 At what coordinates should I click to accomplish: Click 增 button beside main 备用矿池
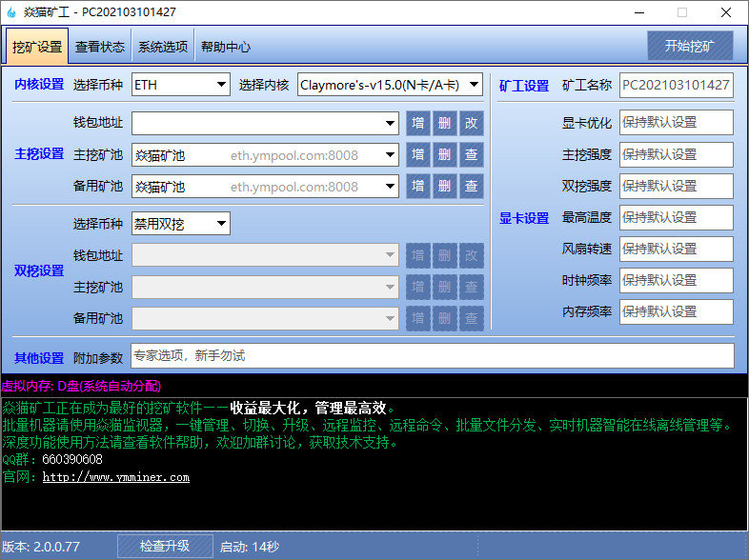click(x=418, y=186)
